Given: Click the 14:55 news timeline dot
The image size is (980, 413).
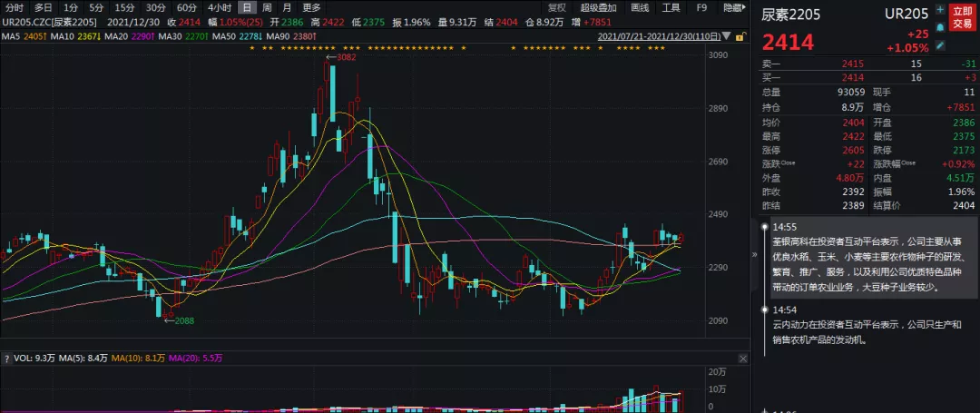Looking at the screenshot, I should tap(764, 227).
